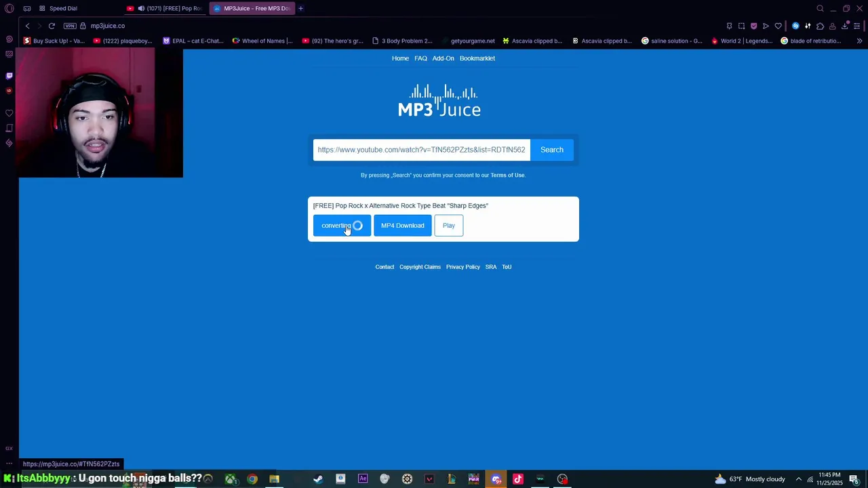Open the profile account icon
The height and width of the screenshot is (488, 868).
(x=832, y=26)
